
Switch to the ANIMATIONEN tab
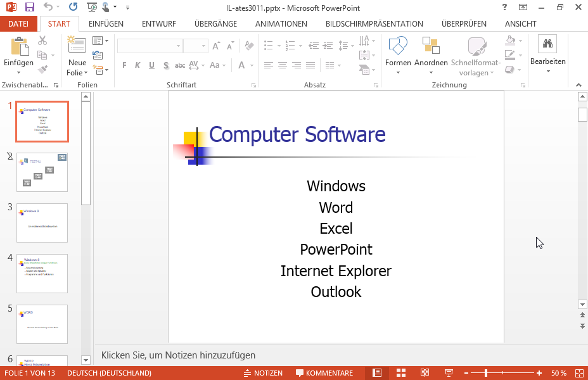281,23
